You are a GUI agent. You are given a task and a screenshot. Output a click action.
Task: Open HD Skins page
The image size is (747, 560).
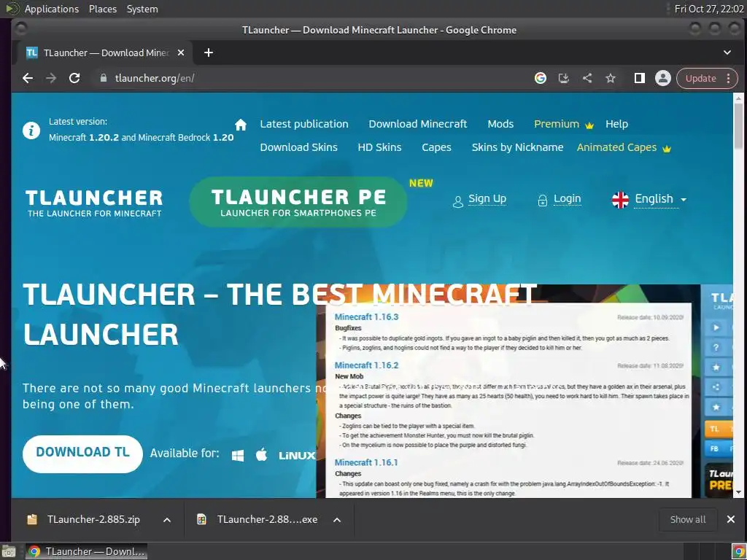379,147
